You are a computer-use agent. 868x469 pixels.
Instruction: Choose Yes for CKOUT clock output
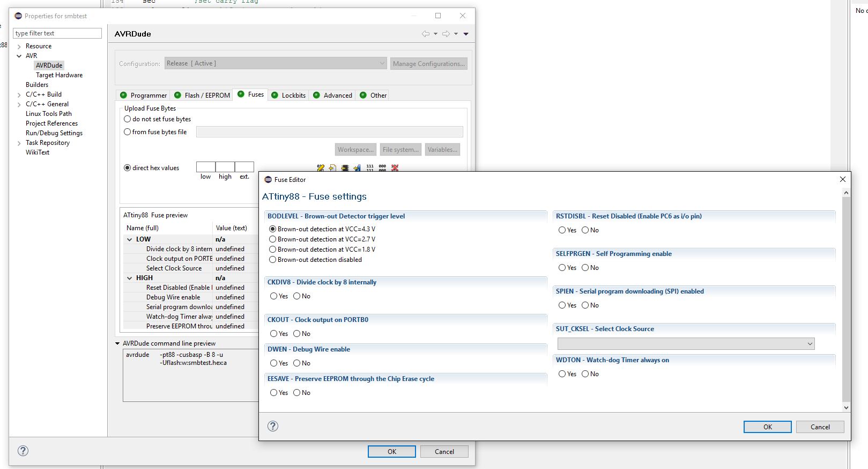pos(274,334)
